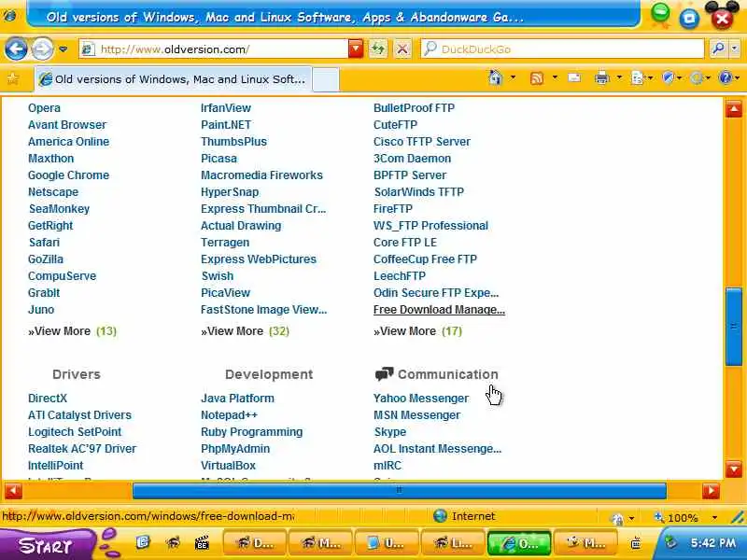Open the recent pages dropdown beside Forward
Viewport: 747px width, 560px height.
[63, 49]
